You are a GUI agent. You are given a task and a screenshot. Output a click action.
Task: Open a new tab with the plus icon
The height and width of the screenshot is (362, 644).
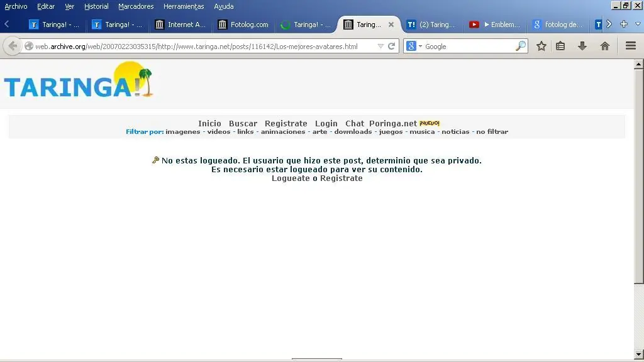(x=623, y=25)
